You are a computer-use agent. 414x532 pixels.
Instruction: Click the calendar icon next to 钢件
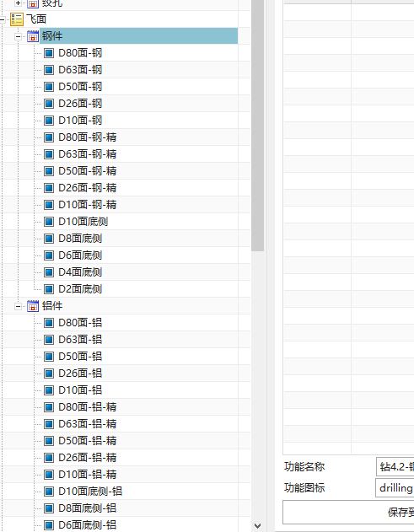33,36
